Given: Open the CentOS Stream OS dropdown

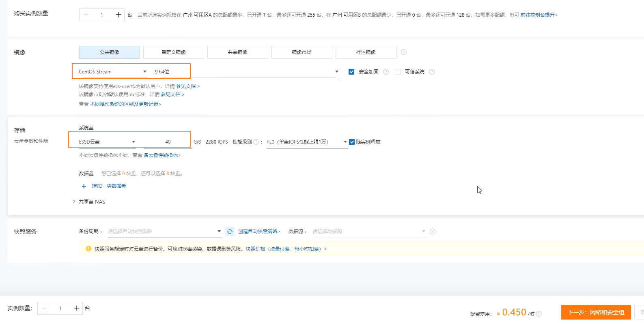Looking at the screenshot, I should pos(113,72).
